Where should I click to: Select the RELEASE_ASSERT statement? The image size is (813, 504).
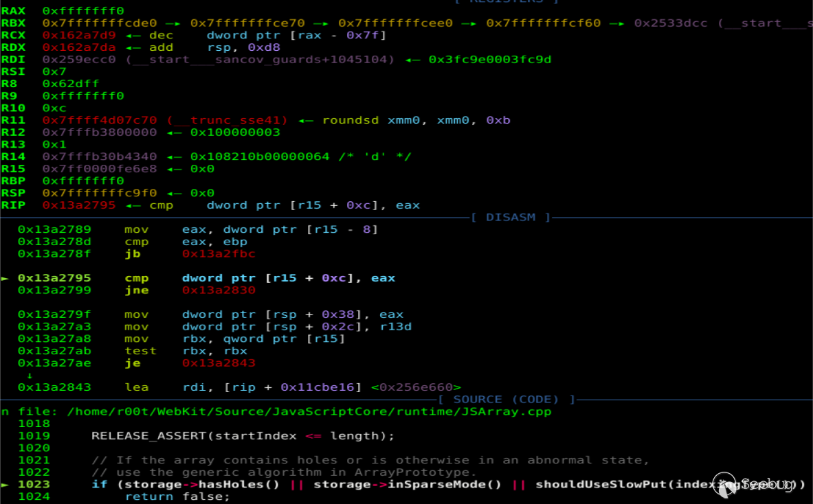(243, 436)
